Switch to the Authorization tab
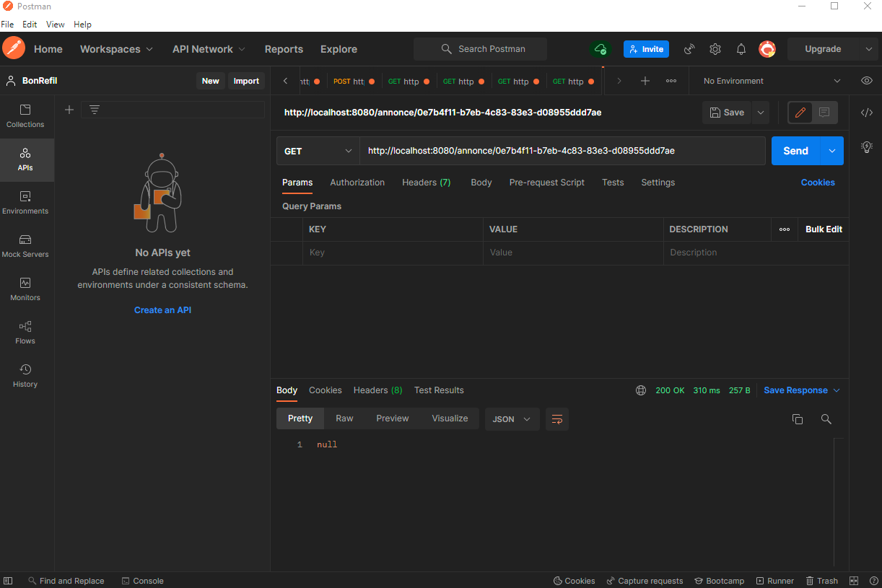Image resolution: width=882 pixels, height=588 pixels. click(x=357, y=183)
